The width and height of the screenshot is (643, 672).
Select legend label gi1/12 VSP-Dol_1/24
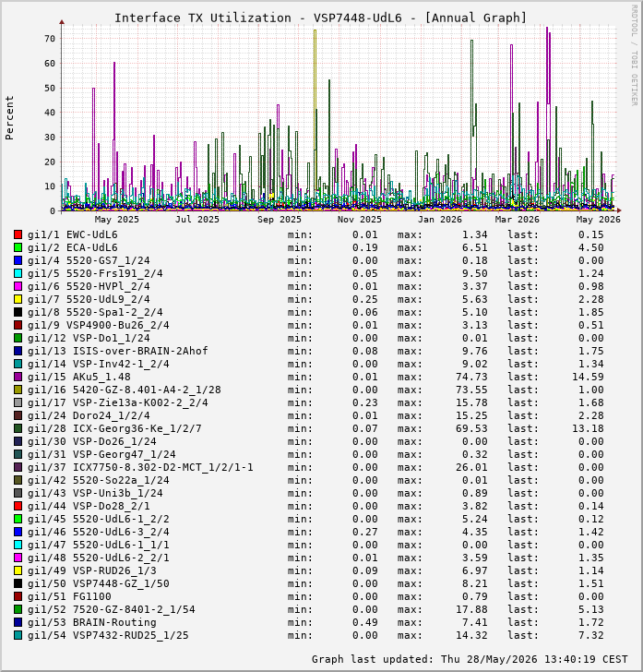pos(89,338)
